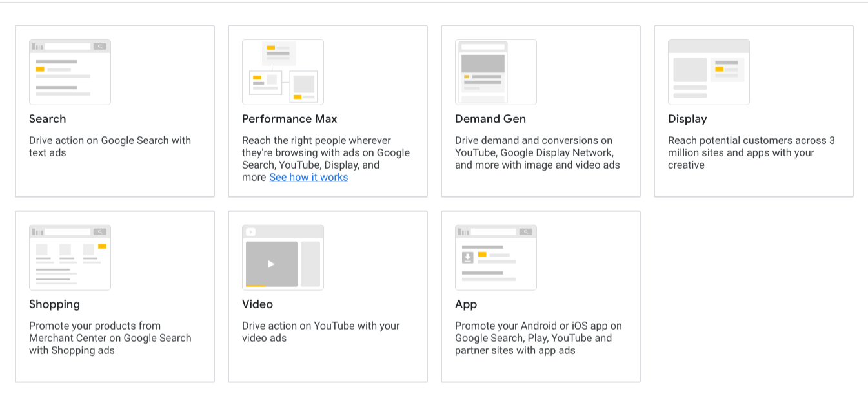The width and height of the screenshot is (868, 398).
Task: Choose the "Shopping" card title
Action: (x=55, y=304)
